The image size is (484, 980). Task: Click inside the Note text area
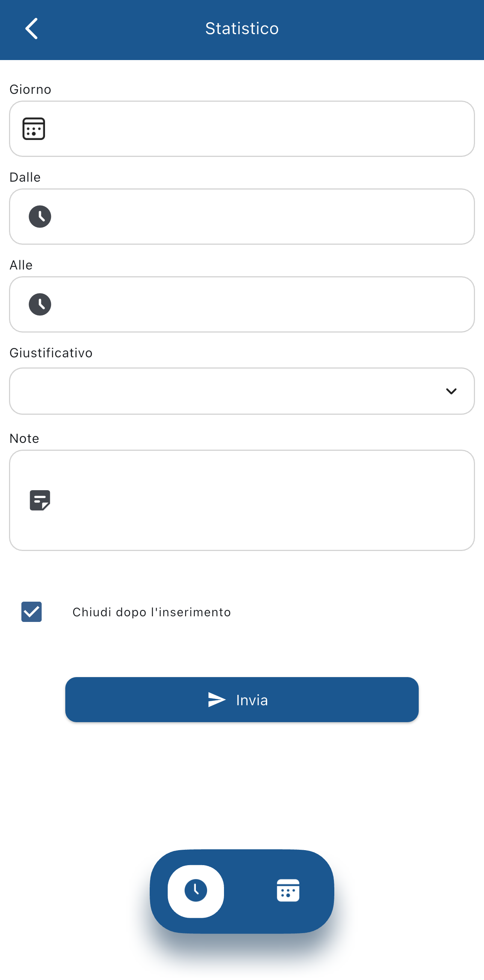(x=259, y=500)
